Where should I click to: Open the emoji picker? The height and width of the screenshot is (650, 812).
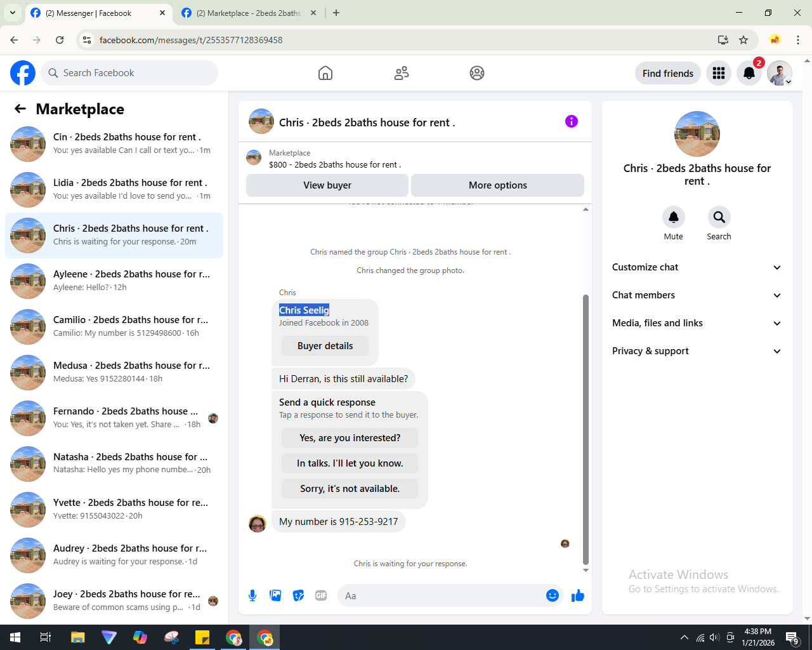coord(553,595)
